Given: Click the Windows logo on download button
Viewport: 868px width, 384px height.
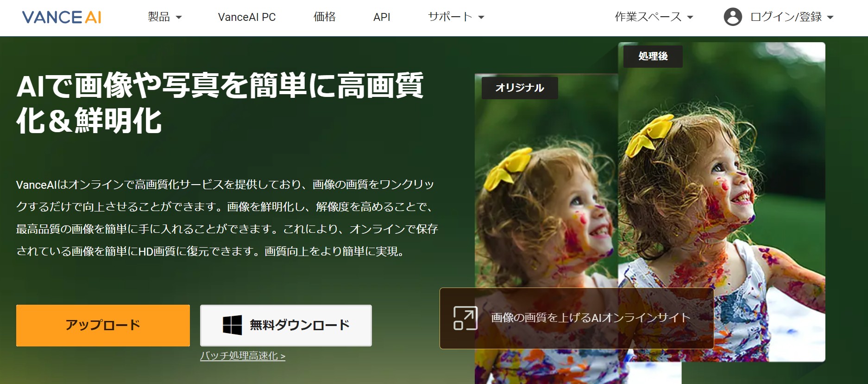Looking at the screenshot, I should pos(232,325).
